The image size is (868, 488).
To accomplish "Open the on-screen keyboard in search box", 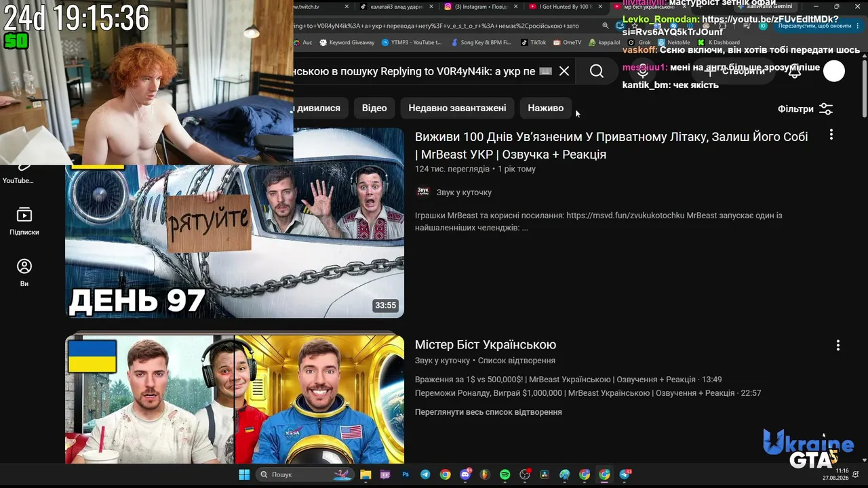I will pos(545,71).
